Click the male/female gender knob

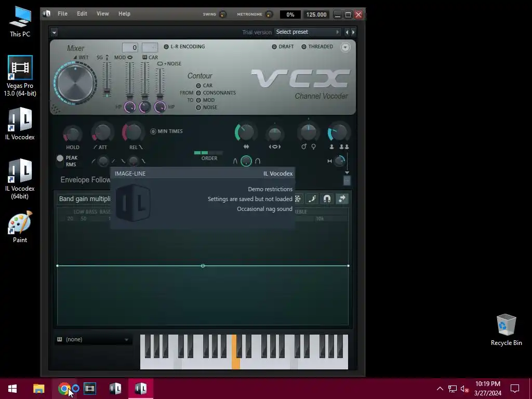(x=309, y=132)
